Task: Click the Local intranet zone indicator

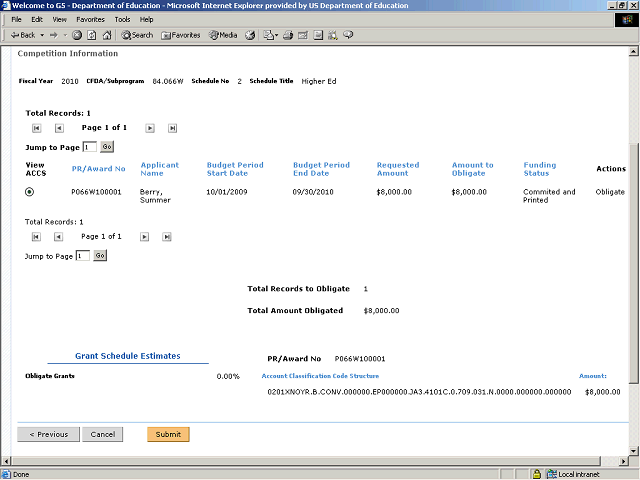Action: click(x=573, y=474)
